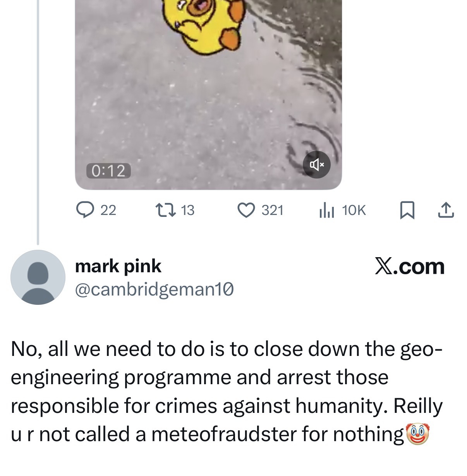Click the clown emoji in the reply
467x476 pixels.
click(x=417, y=434)
